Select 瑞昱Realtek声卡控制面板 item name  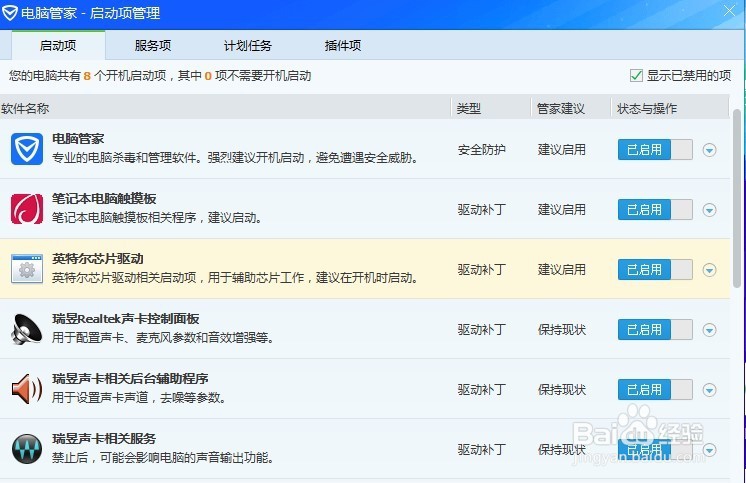point(126,318)
